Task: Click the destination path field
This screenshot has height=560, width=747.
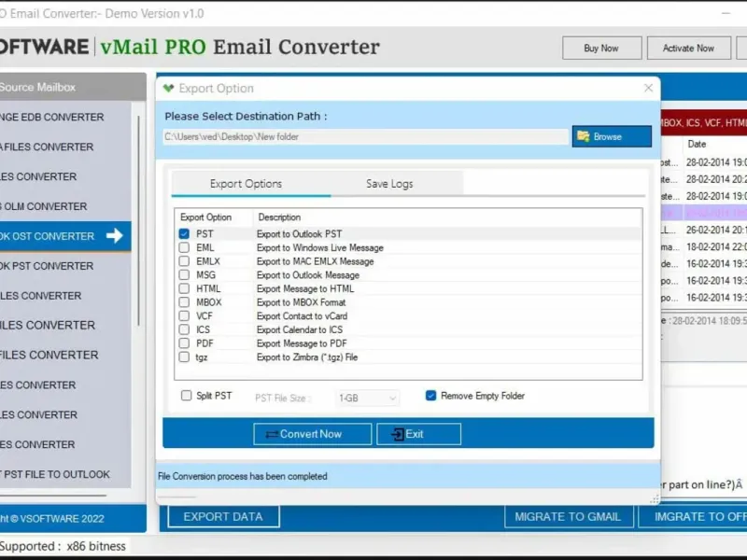Action: click(x=365, y=136)
